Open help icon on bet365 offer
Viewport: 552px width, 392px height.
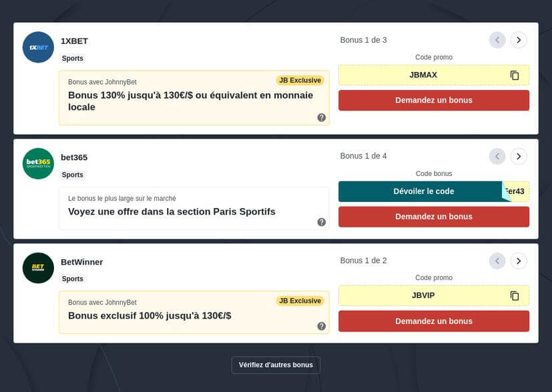[322, 222]
